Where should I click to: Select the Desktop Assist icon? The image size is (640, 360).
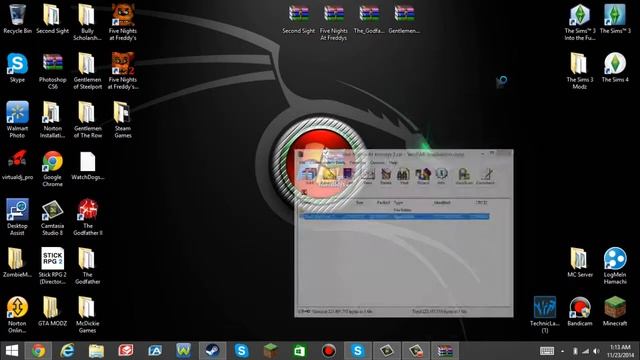pos(17,217)
